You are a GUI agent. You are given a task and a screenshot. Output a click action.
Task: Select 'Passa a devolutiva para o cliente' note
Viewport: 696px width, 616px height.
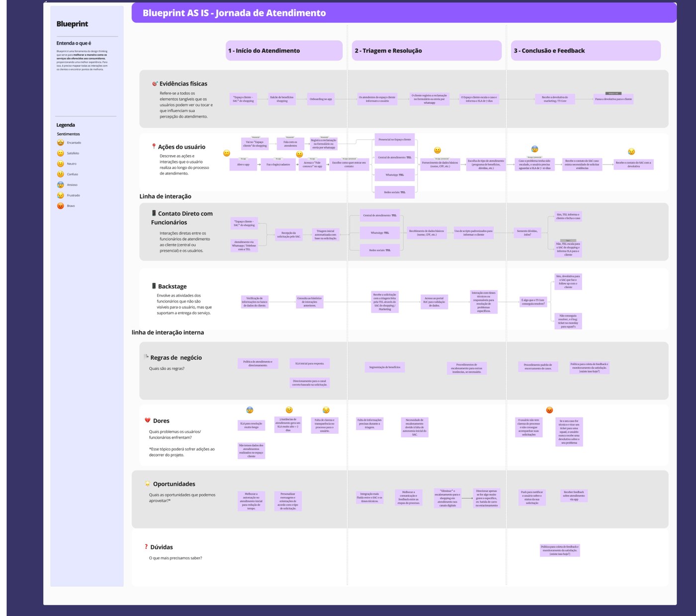613,99
